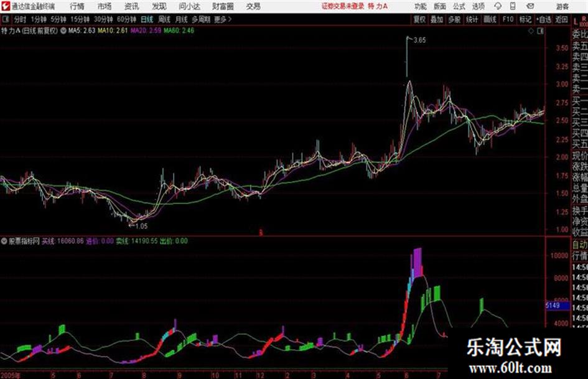Expand the 股票指标网 indicator settings dropdown
Screen dimensions: 588x379
(x=4, y=241)
